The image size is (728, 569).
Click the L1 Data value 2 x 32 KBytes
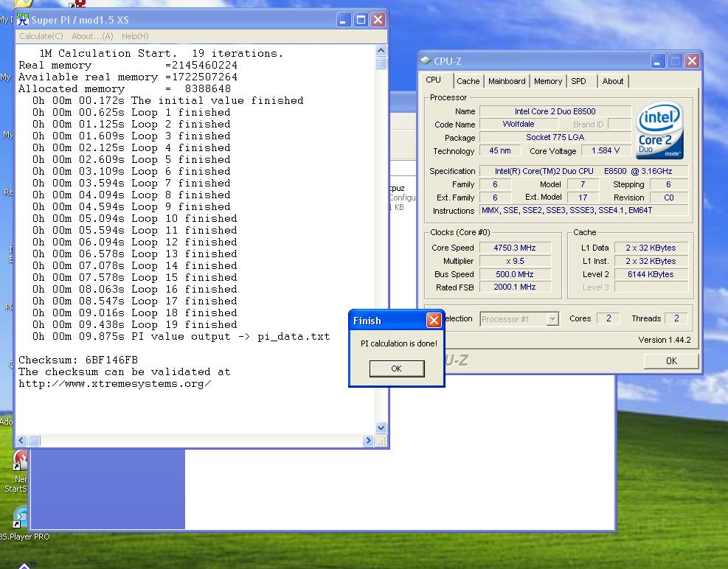[x=651, y=248]
